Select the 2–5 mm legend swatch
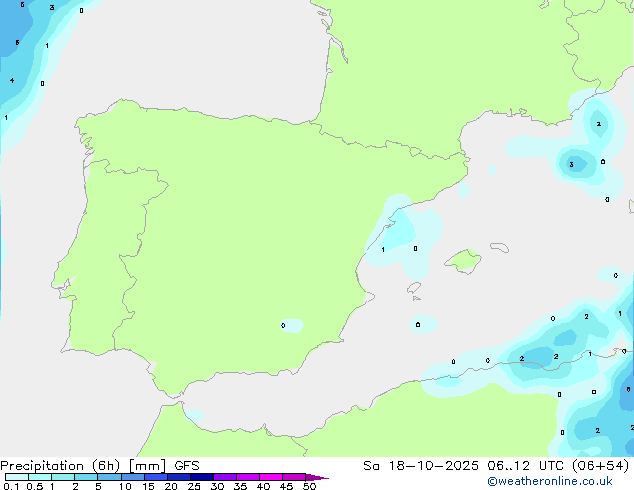This screenshot has width=634, height=490. point(86,477)
